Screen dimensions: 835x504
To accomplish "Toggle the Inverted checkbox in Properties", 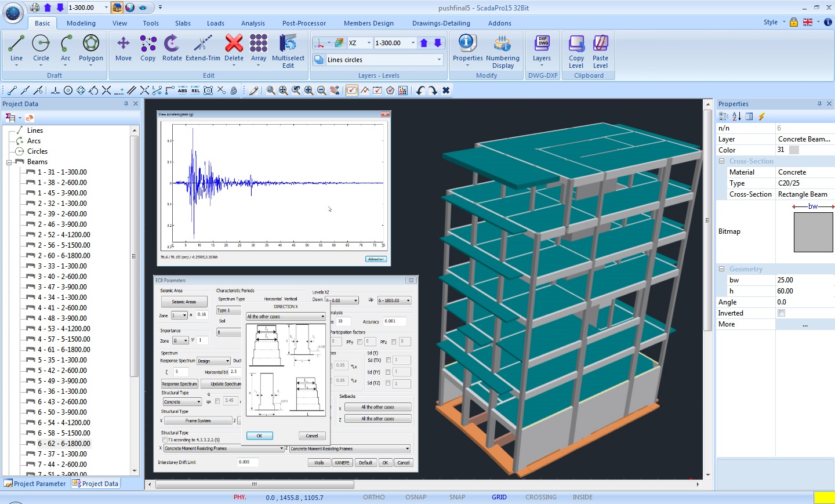I will [x=781, y=313].
